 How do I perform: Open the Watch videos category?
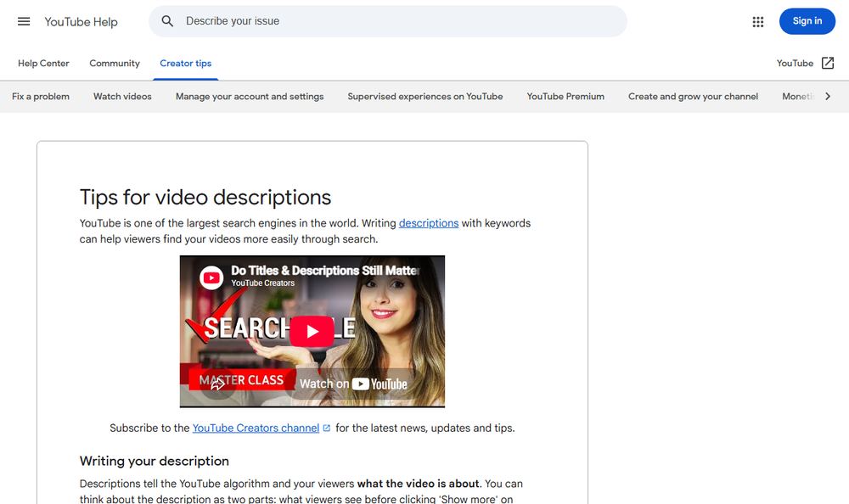click(122, 97)
